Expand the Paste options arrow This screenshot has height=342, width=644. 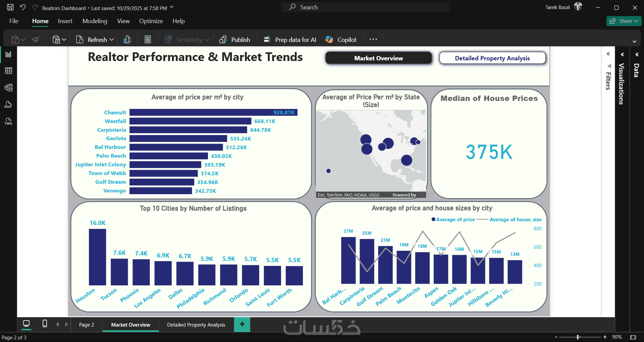pos(23,40)
